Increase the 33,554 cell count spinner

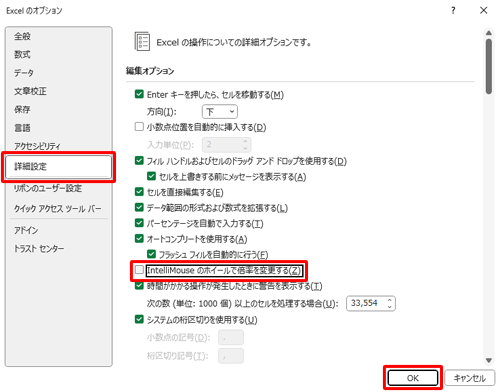[x=389, y=300]
